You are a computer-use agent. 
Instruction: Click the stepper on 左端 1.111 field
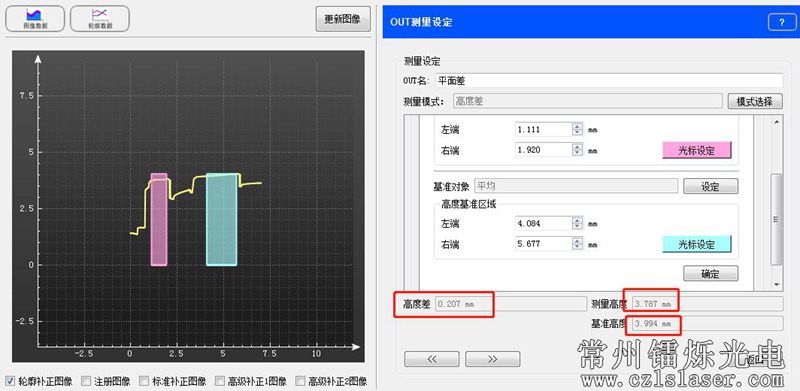[x=577, y=130]
